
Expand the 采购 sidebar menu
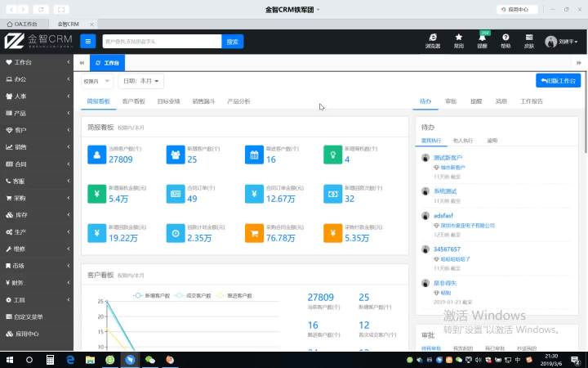coord(37,198)
